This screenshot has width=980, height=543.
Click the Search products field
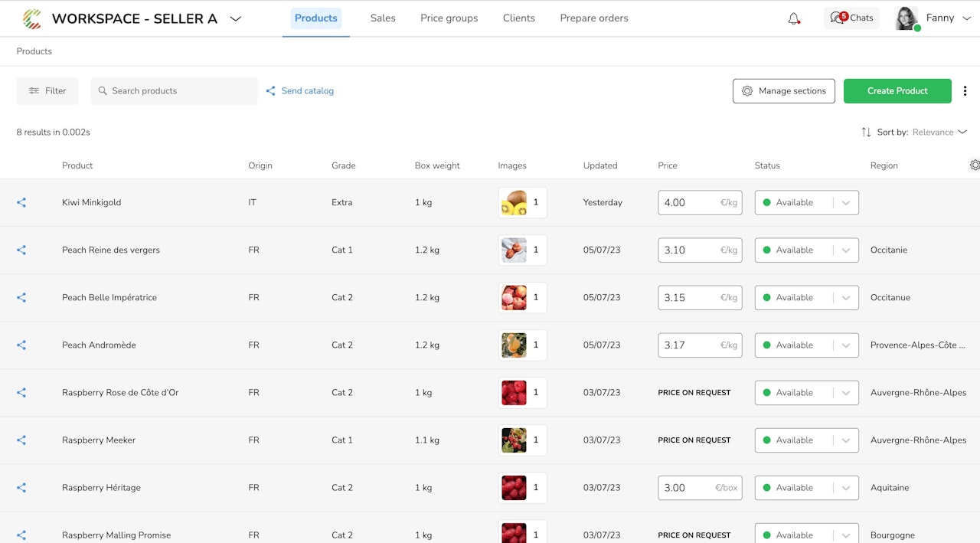point(174,91)
